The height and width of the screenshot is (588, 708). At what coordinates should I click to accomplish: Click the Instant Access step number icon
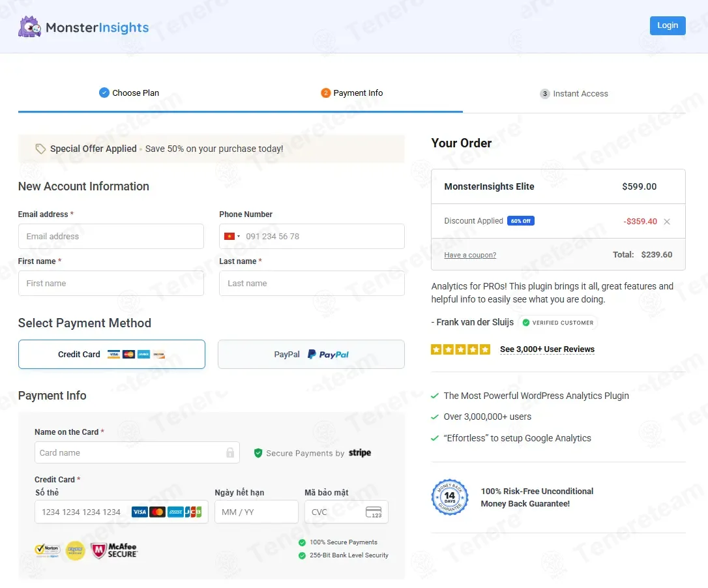545,93
